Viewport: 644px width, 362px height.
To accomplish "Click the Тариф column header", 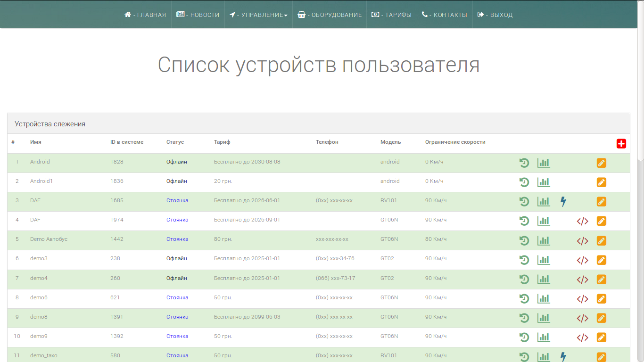I will click(x=222, y=142).
